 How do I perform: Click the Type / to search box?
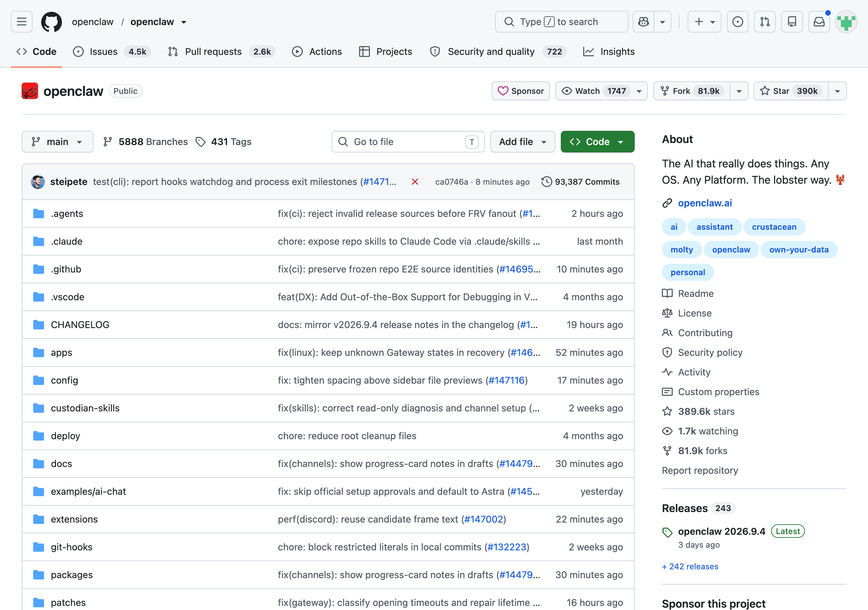(x=561, y=22)
